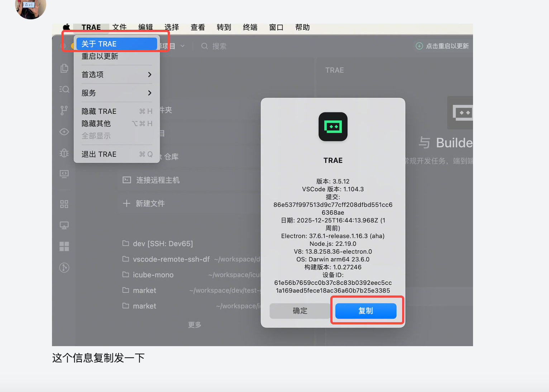Open the Explorer files icon in sidebar

[64, 68]
